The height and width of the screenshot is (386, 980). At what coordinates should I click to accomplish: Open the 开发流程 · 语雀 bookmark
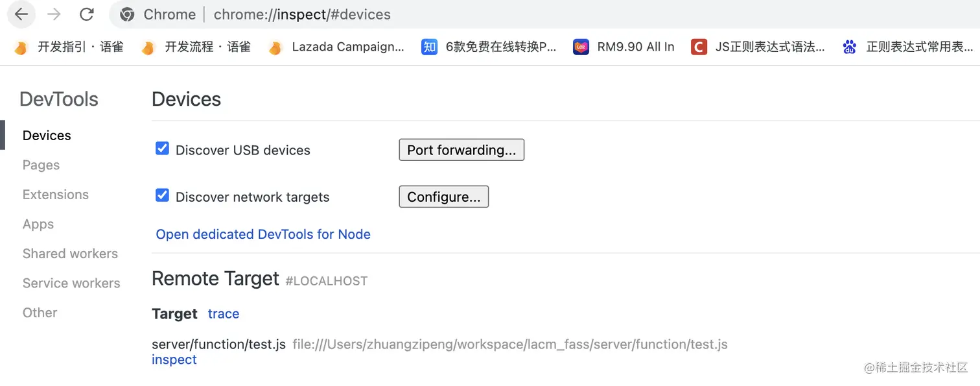click(196, 47)
